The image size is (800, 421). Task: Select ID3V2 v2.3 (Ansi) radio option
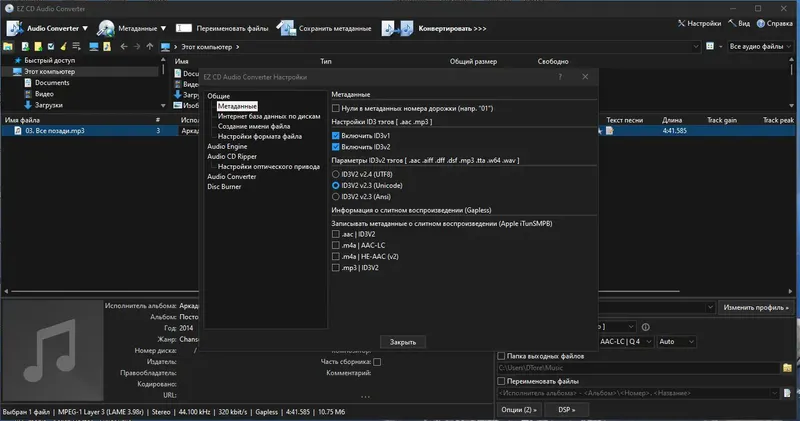point(335,197)
